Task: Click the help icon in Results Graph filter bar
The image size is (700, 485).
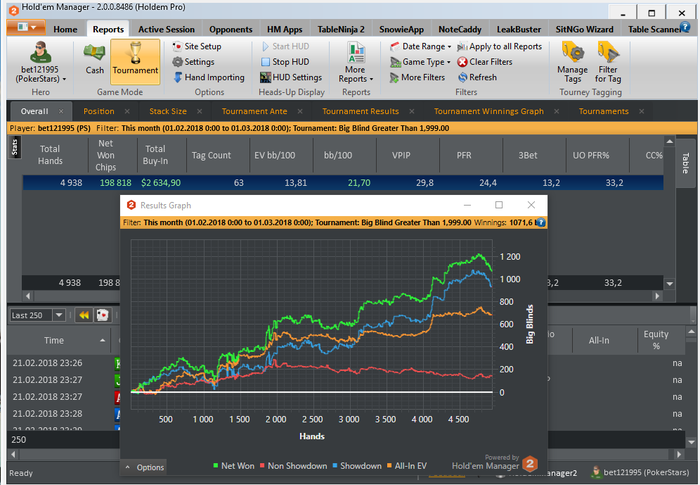Action: coord(540,222)
